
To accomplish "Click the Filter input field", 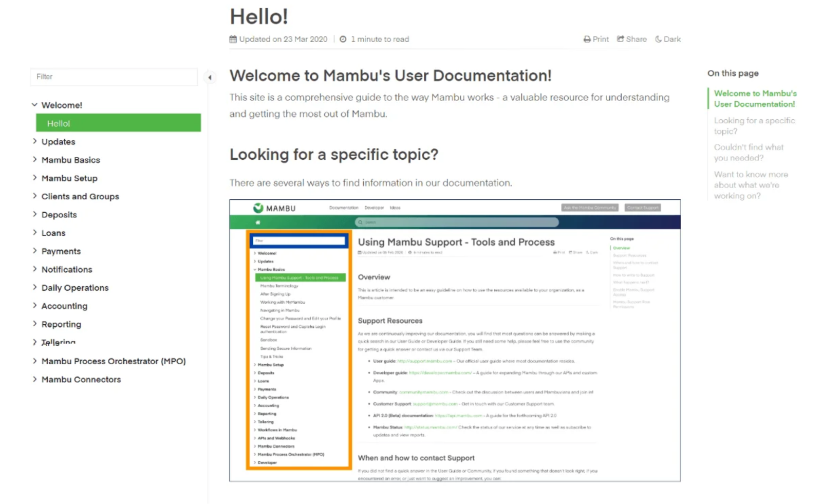I will pos(114,77).
